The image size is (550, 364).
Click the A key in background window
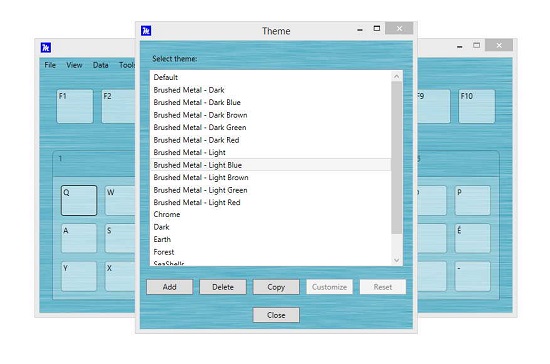click(x=79, y=238)
